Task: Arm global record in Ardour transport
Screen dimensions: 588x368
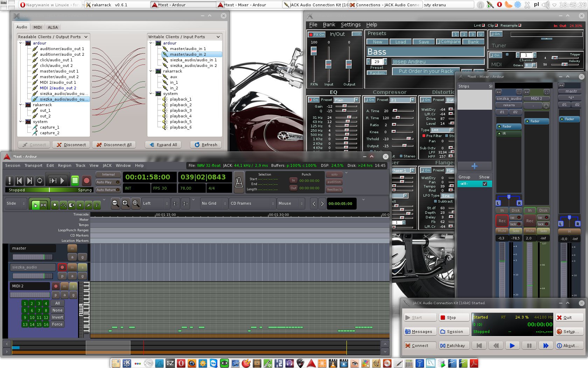Action: (86, 180)
